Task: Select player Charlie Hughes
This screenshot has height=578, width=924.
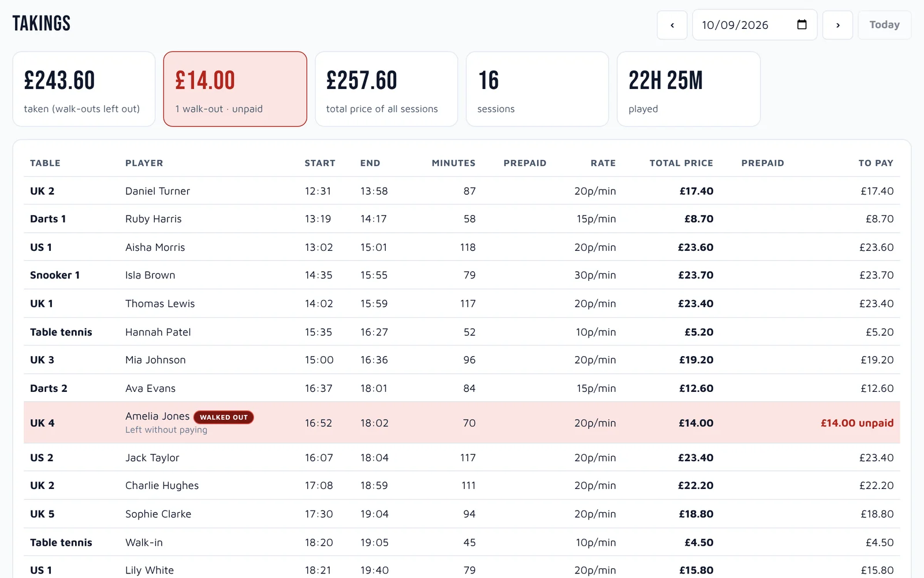Action: point(162,486)
